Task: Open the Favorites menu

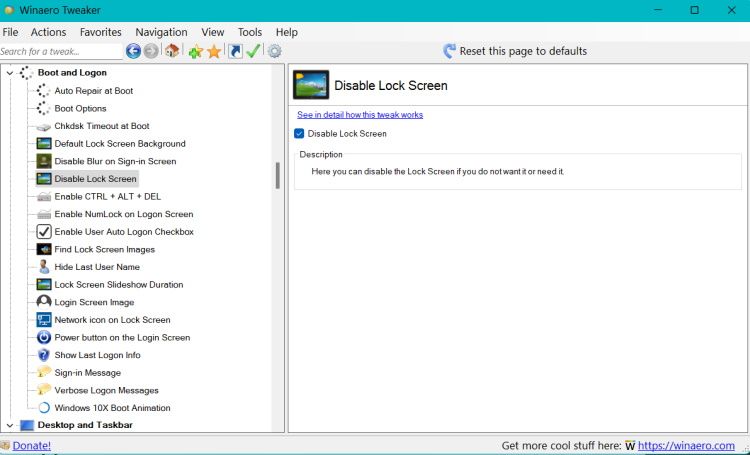Action: [100, 32]
